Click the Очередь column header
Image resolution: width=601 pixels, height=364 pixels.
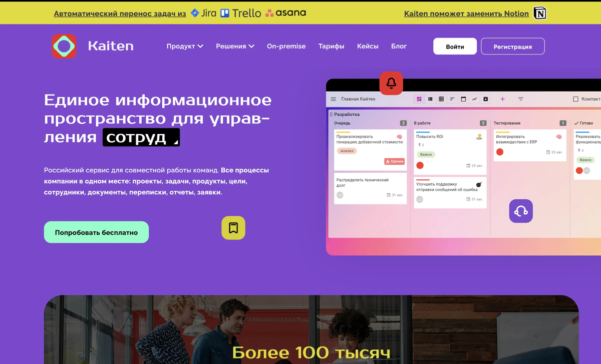pyautogui.click(x=343, y=123)
